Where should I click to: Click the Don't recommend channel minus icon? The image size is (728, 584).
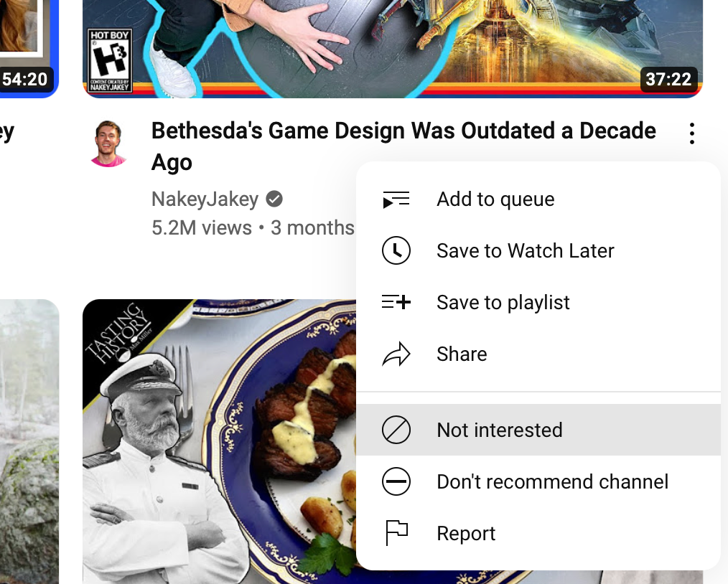click(x=396, y=481)
